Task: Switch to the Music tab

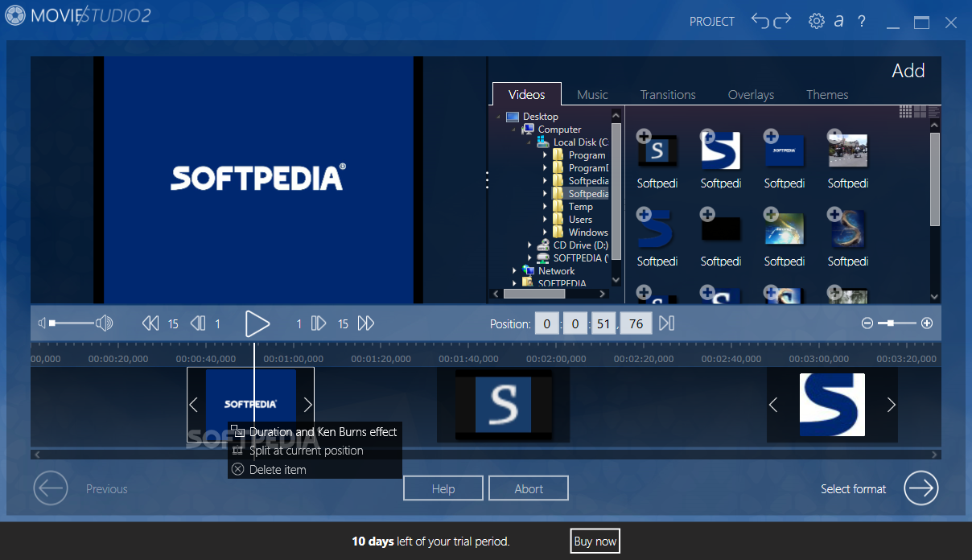Action: (x=592, y=94)
